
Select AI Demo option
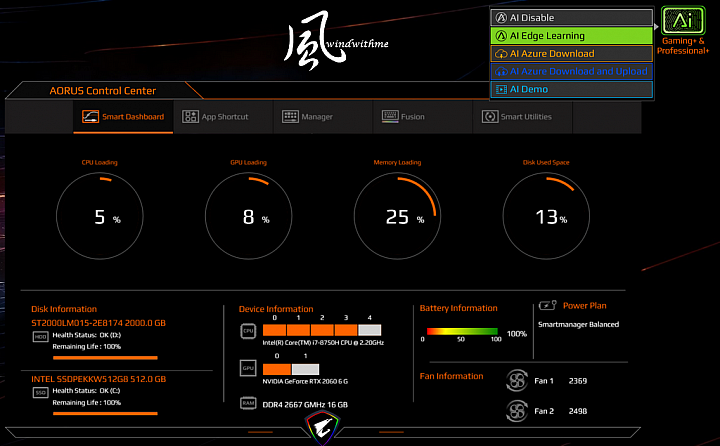(x=572, y=90)
